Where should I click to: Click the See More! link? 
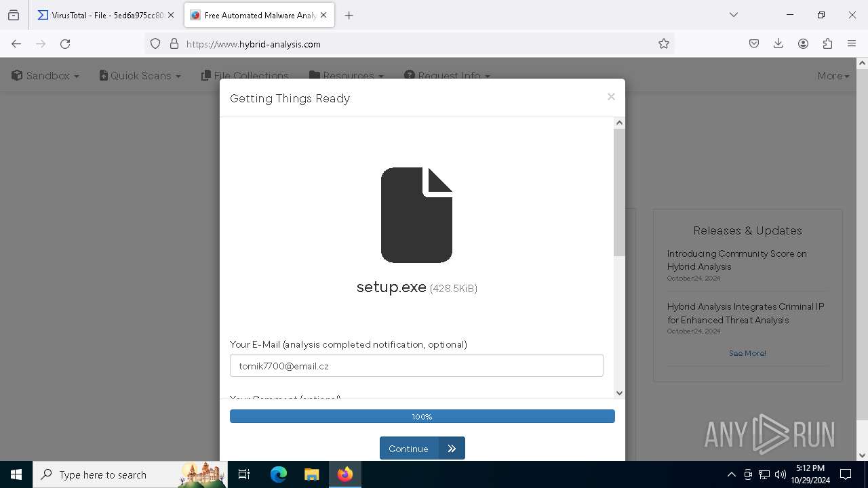[747, 353]
